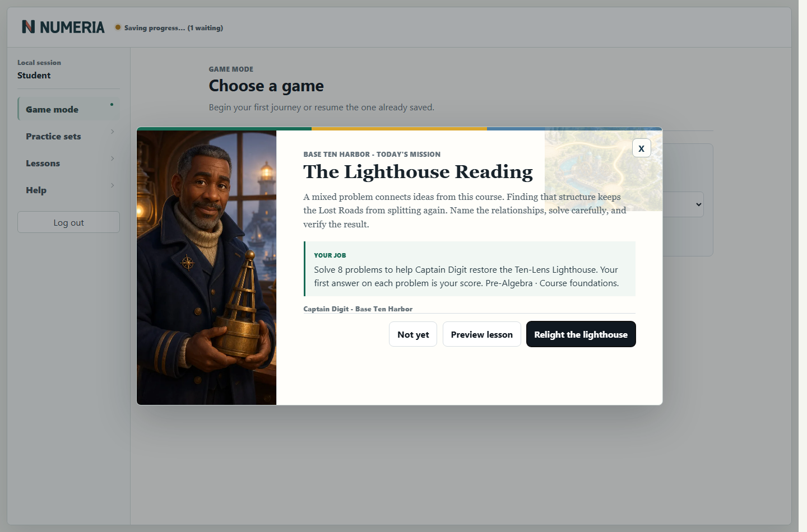Expand the Practice sets chevron
The image size is (807, 532).
click(113, 132)
